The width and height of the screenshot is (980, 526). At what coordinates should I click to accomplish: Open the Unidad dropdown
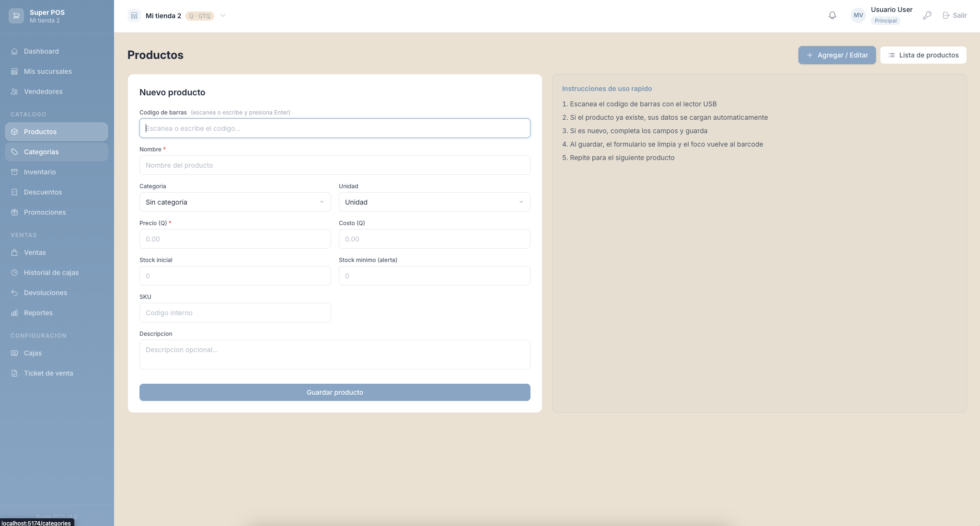(434, 202)
